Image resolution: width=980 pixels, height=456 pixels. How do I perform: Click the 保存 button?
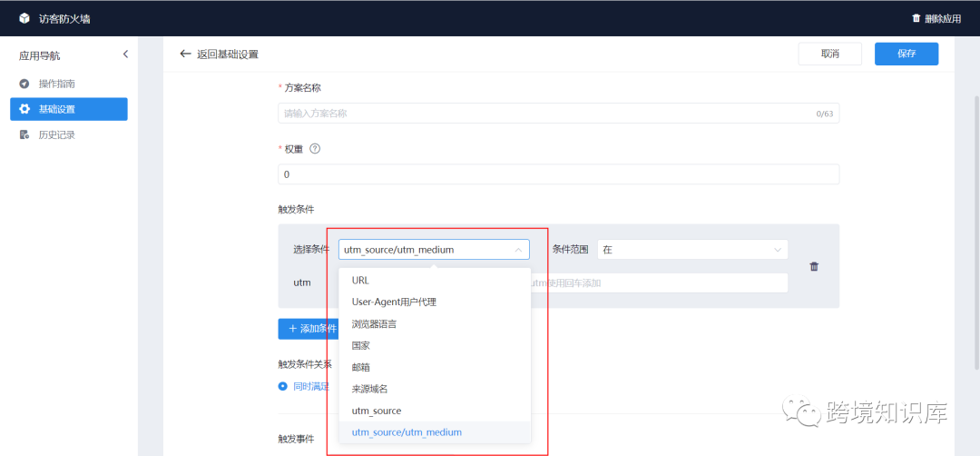click(x=906, y=54)
